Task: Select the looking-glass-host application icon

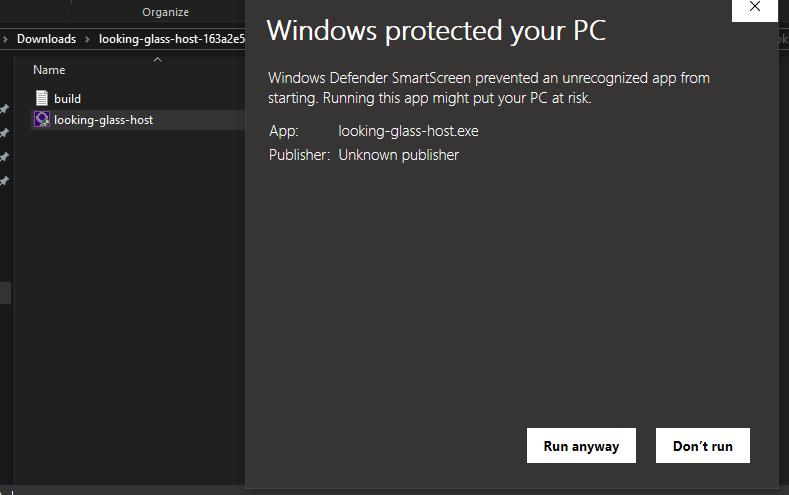Action: 42,120
